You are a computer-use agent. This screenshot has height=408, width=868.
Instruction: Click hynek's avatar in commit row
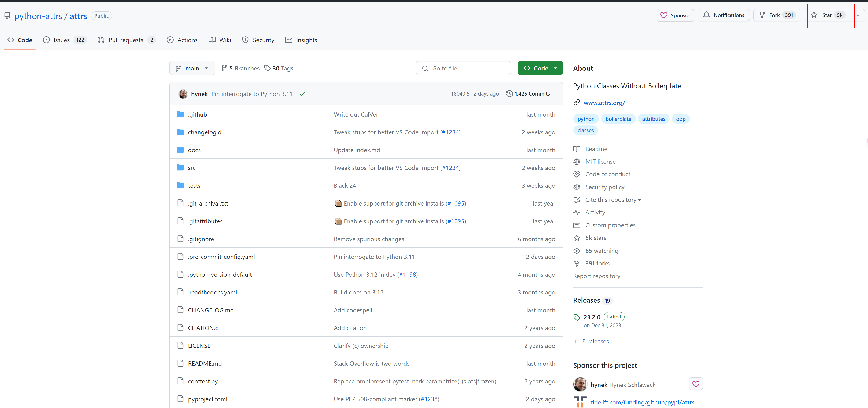tap(183, 94)
